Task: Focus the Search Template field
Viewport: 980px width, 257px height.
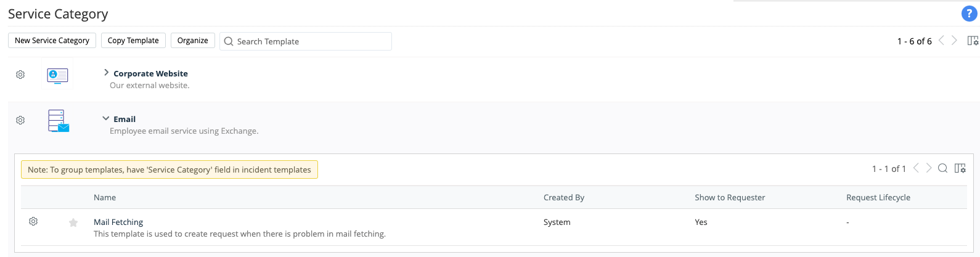Action: click(311, 41)
